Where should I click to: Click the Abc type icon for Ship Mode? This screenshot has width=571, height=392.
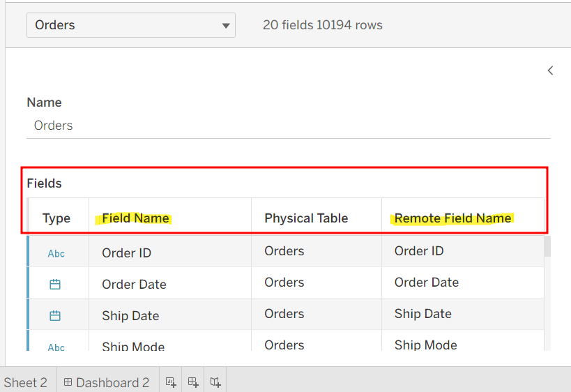56,347
